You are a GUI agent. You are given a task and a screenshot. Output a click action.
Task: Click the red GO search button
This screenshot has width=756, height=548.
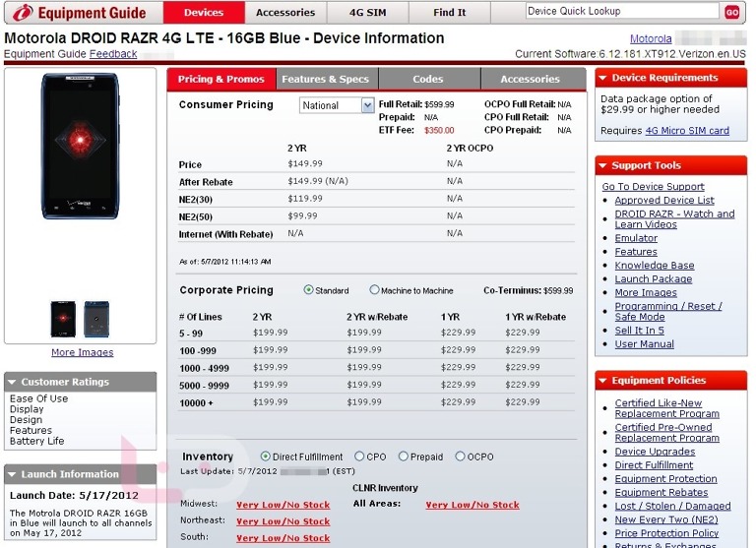[731, 12]
